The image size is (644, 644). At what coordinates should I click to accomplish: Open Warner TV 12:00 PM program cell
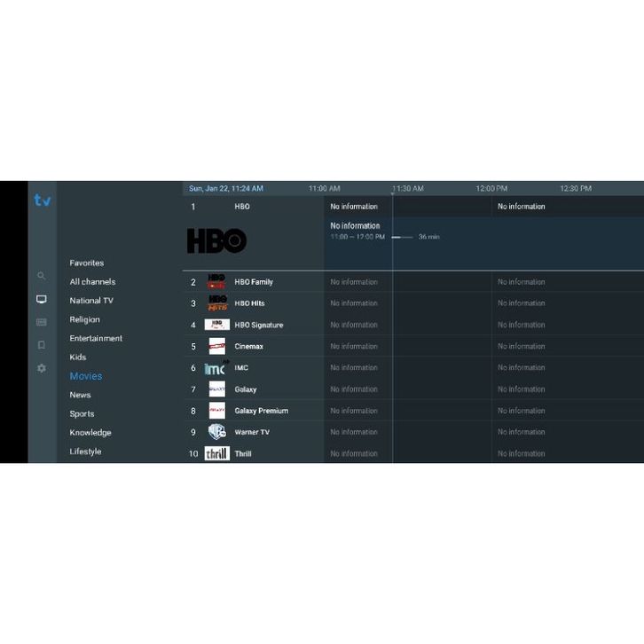(568, 432)
